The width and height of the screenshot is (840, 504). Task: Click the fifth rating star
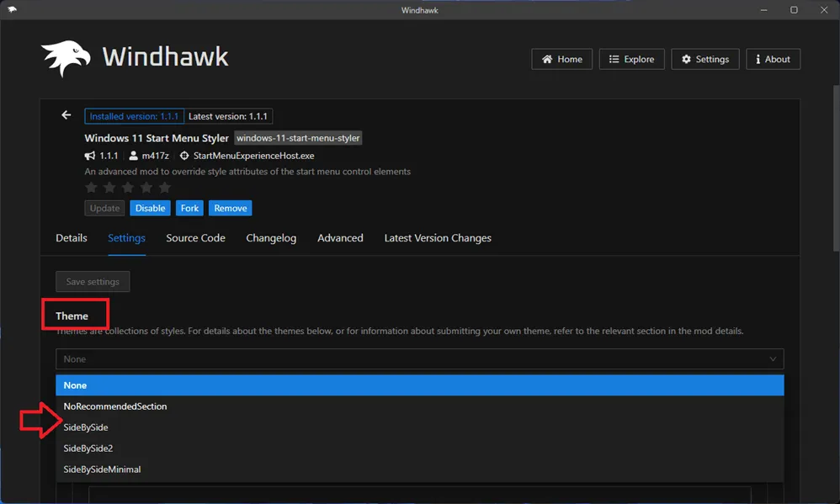(165, 187)
